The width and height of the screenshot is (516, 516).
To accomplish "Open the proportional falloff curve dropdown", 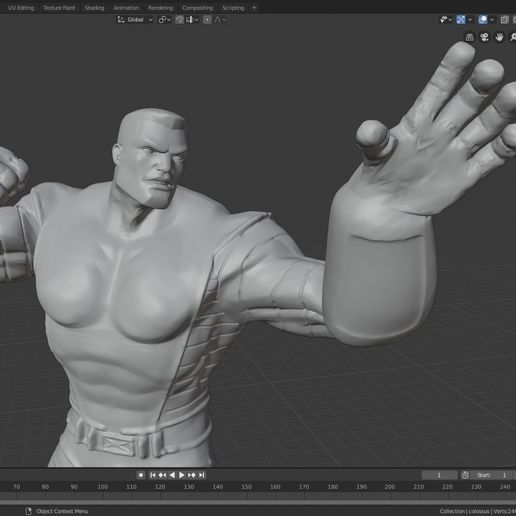I will coord(220,20).
